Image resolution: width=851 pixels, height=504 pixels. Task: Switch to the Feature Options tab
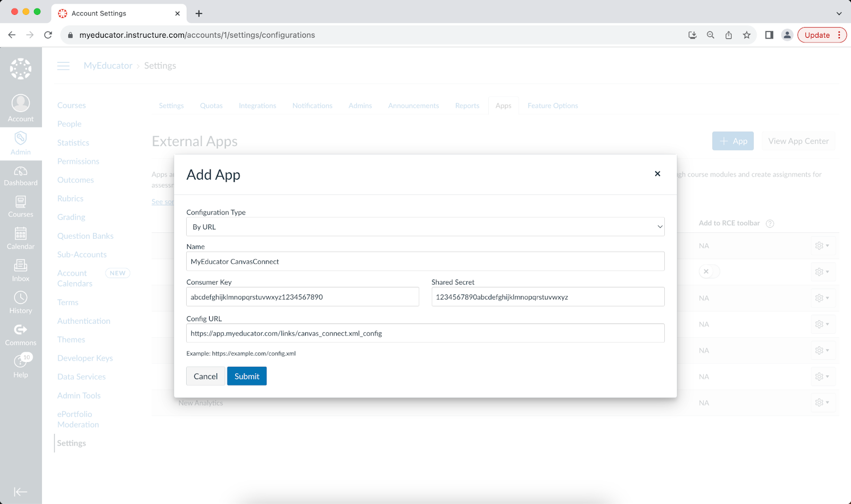pyautogui.click(x=553, y=106)
